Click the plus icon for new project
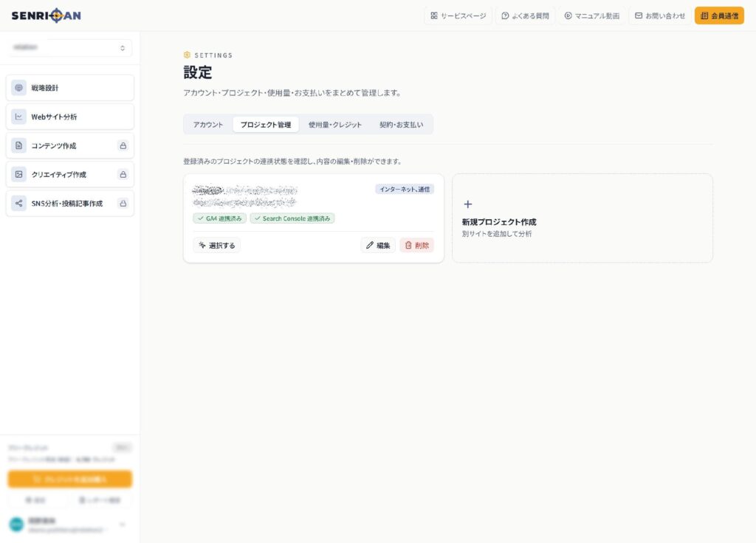Screen dimensions: 756x543 [467, 204]
